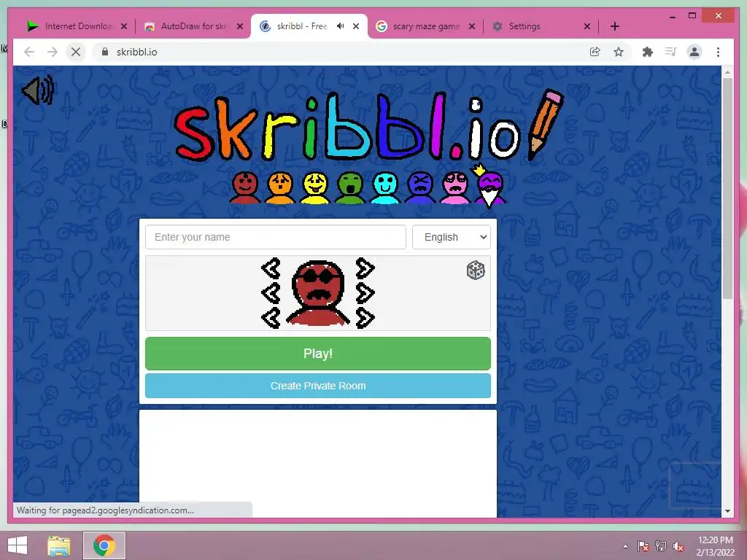This screenshot has width=747, height=560.
Task: Open a new browser tab
Action: (x=614, y=26)
